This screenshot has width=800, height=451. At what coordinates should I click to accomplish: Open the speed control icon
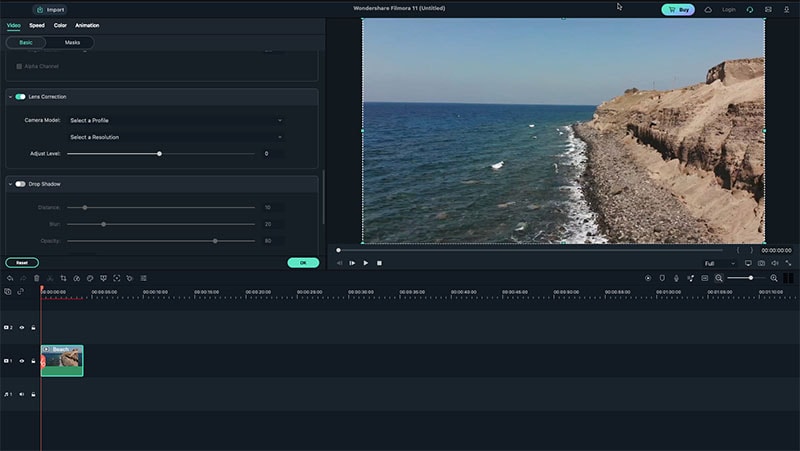pos(77,278)
